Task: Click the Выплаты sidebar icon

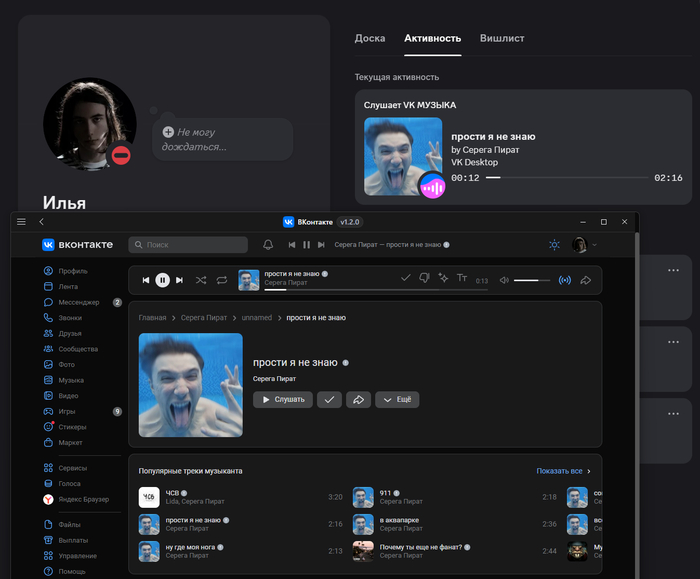Action: click(48, 540)
